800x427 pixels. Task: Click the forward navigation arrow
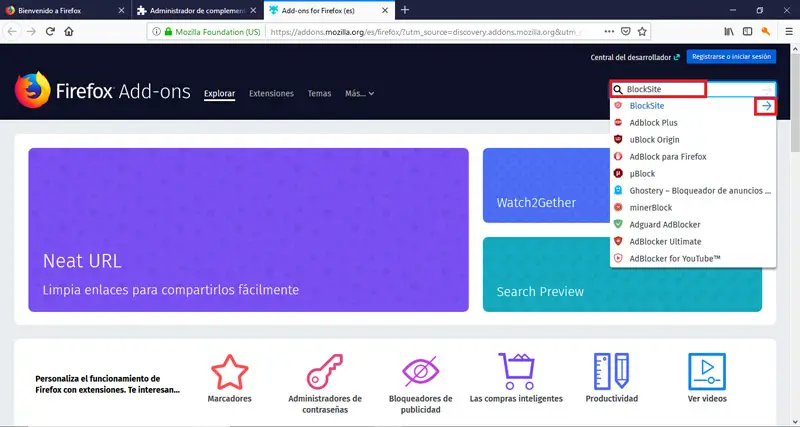click(x=31, y=32)
